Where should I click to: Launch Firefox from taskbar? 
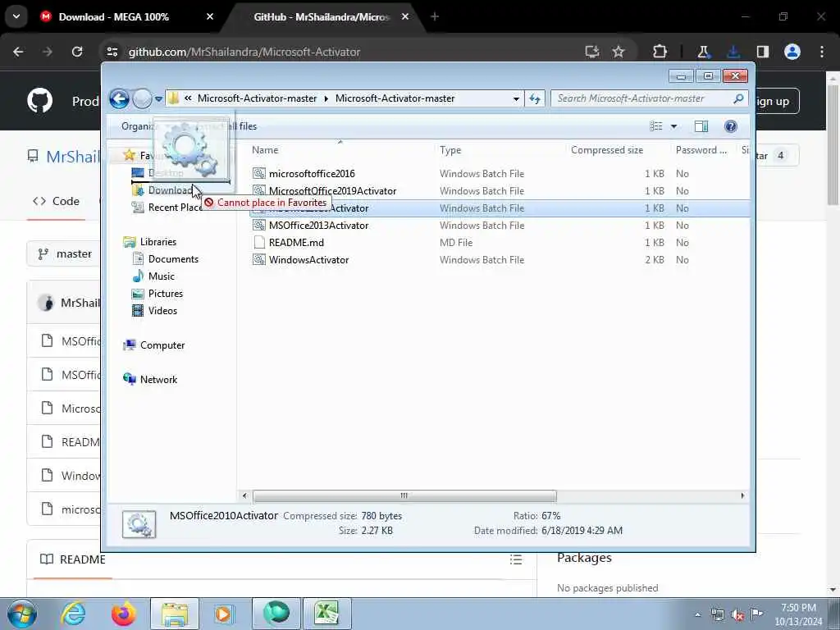123,614
